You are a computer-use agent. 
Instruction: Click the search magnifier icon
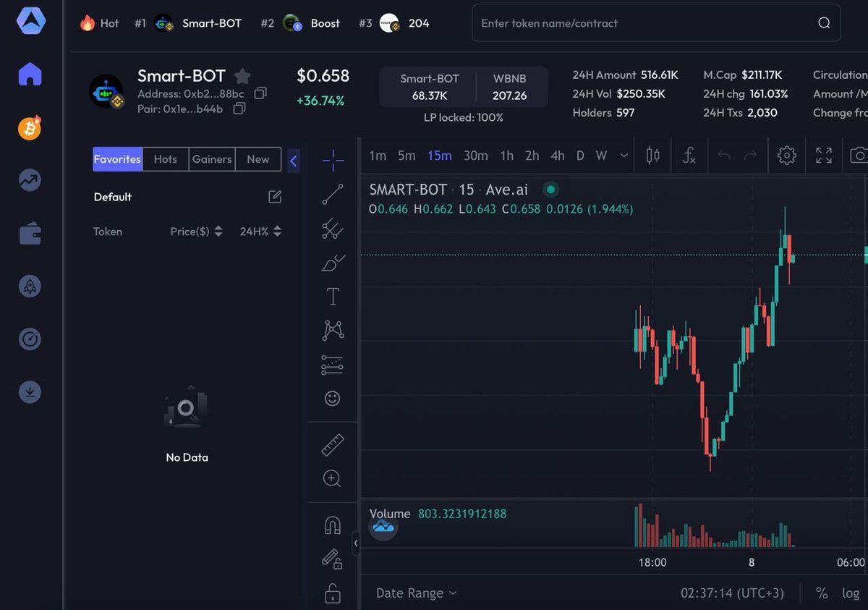pos(824,23)
